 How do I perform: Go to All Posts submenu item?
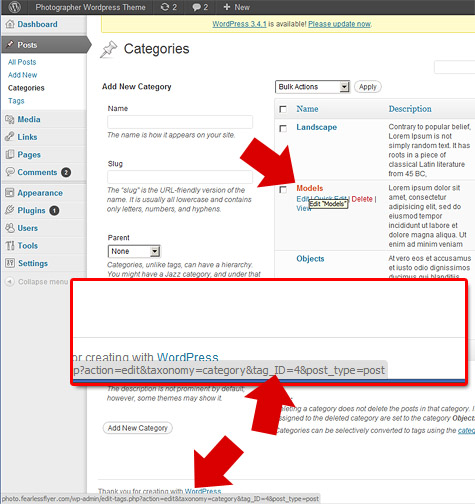point(22,62)
